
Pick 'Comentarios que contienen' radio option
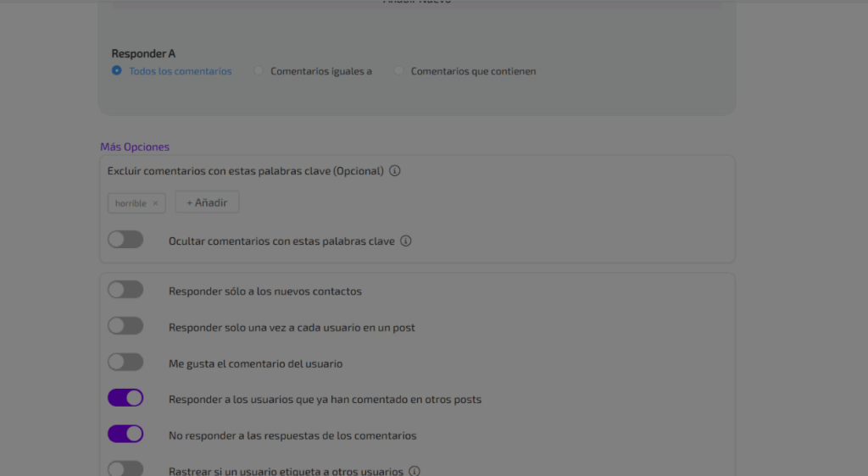pos(399,71)
